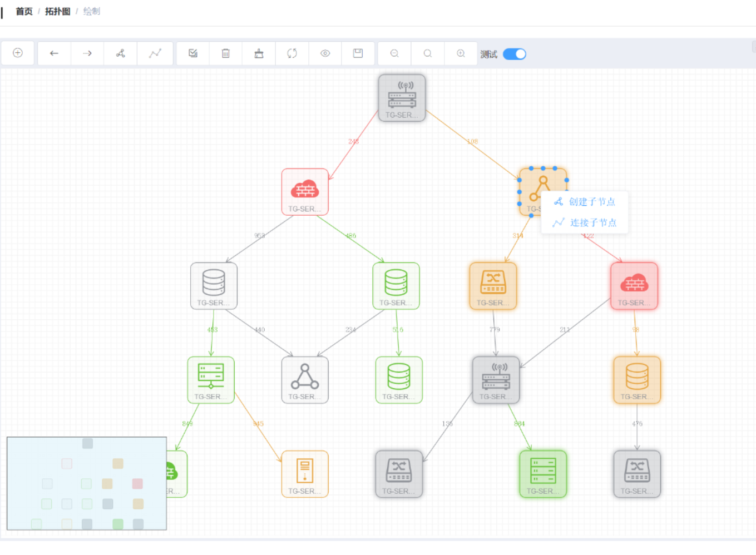
Task: Select gray switch node at end of edge 476
Action: [x=637, y=474]
